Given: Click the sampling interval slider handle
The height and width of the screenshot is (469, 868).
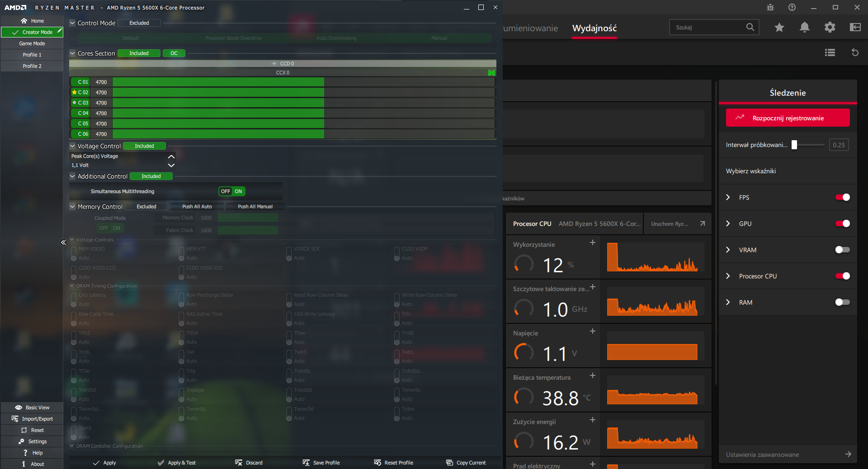Looking at the screenshot, I should pos(794,145).
